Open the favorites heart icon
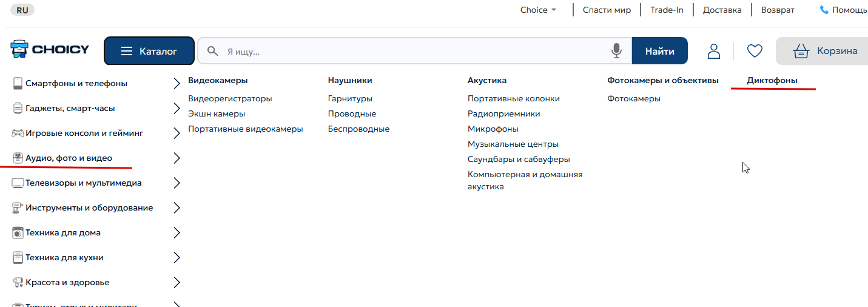The image size is (868, 307). click(755, 51)
